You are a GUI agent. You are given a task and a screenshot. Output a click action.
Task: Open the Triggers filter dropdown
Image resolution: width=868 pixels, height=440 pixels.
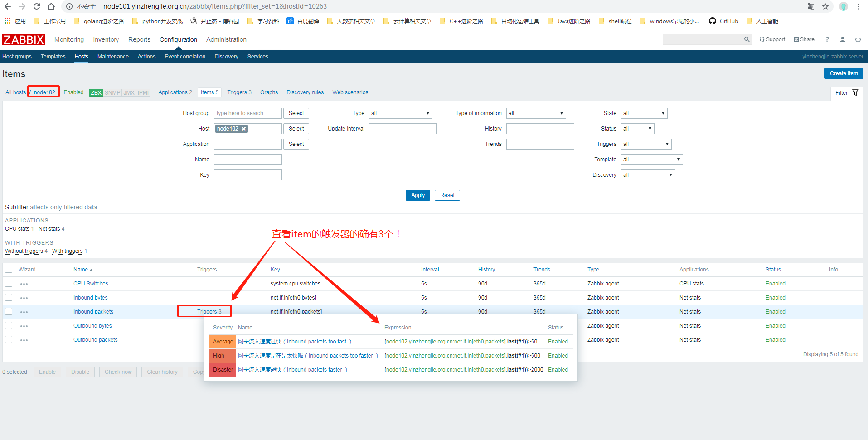click(646, 144)
